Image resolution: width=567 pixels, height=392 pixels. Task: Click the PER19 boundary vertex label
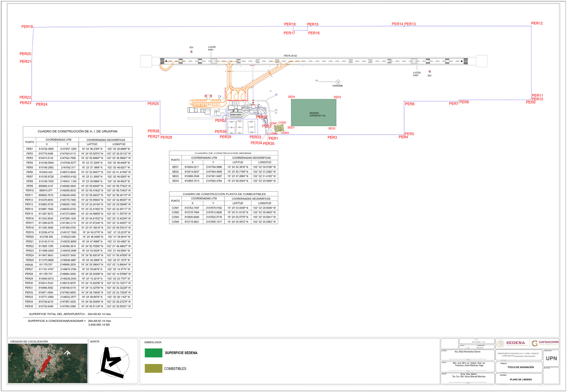click(27, 27)
